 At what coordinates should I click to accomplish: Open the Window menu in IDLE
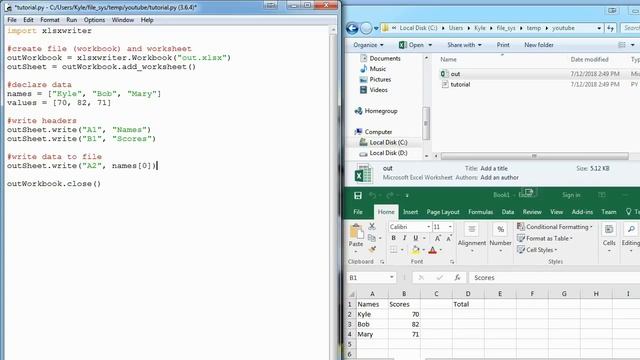[122, 20]
